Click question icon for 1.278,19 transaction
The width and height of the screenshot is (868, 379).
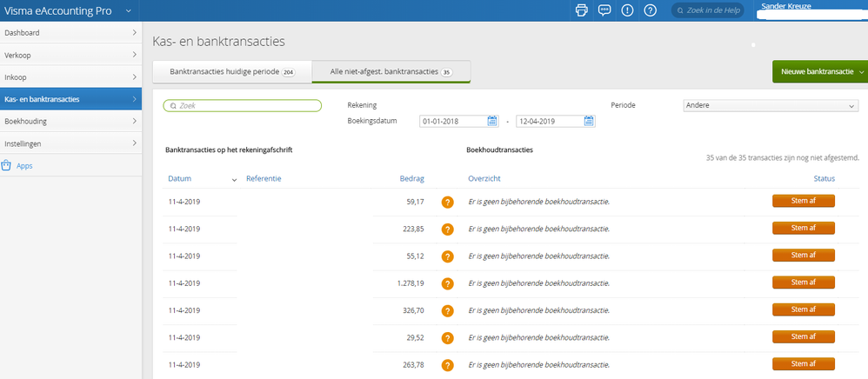pyautogui.click(x=448, y=283)
